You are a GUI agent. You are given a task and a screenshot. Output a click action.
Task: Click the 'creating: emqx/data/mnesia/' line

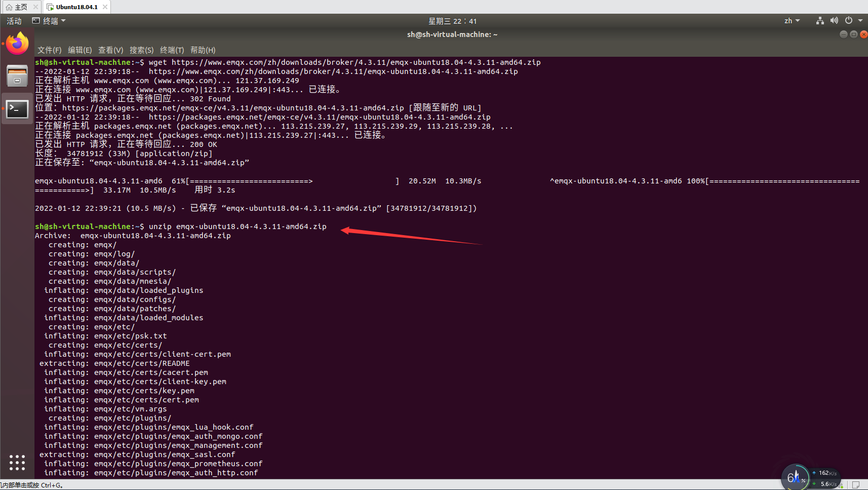110,281
